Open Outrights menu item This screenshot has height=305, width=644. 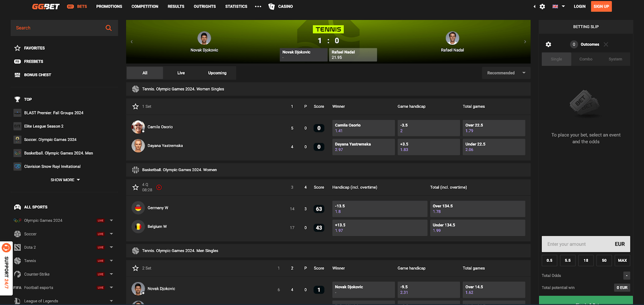tap(205, 7)
